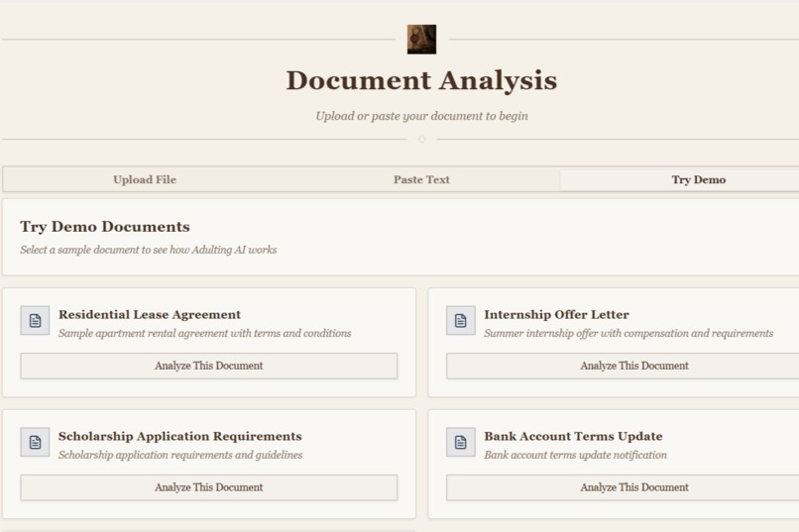Switch to the Upload File tab
799x532 pixels.
click(x=145, y=179)
